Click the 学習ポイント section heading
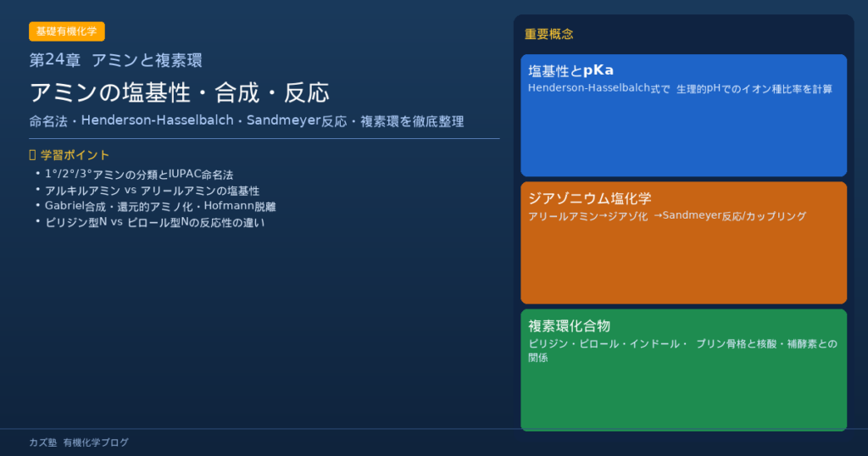 75,155
